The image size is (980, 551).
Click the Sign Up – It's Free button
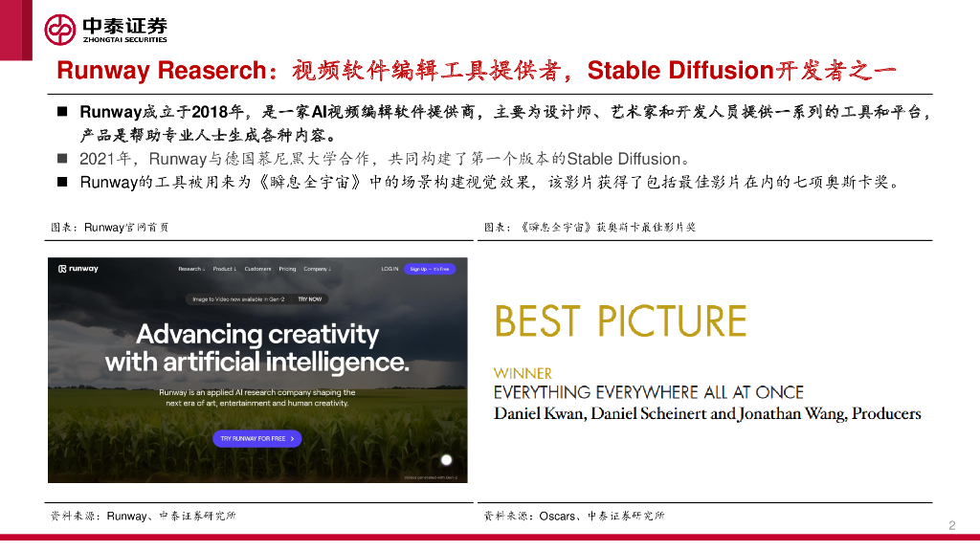coord(430,269)
